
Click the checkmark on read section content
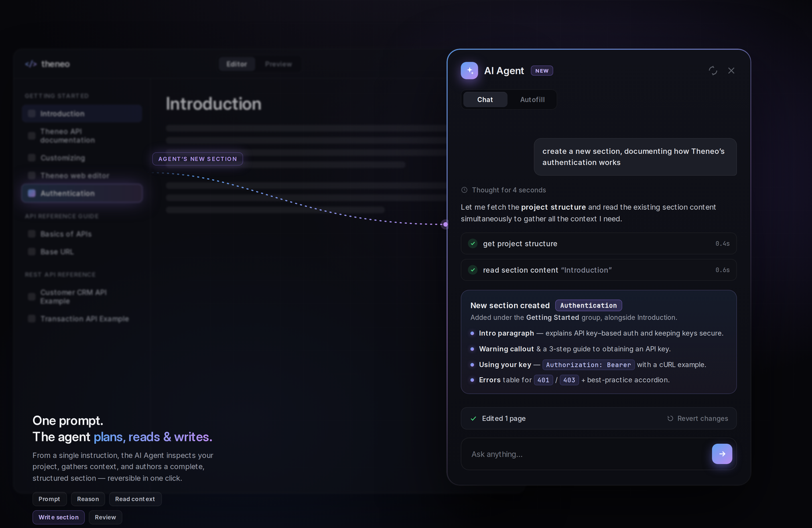pos(473,270)
